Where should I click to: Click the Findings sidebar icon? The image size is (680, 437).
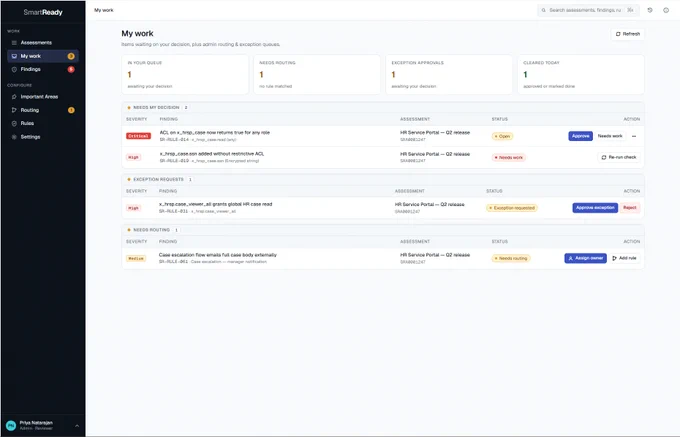(x=14, y=69)
